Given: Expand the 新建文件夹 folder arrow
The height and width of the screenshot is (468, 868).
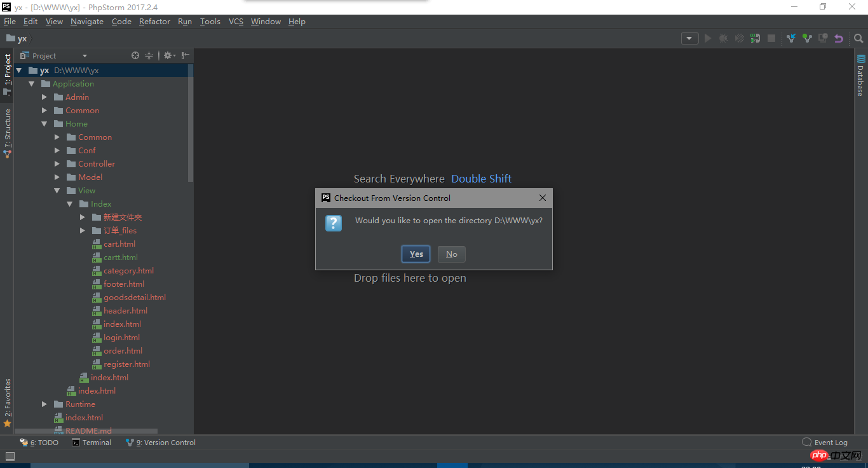Looking at the screenshot, I should tap(83, 217).
